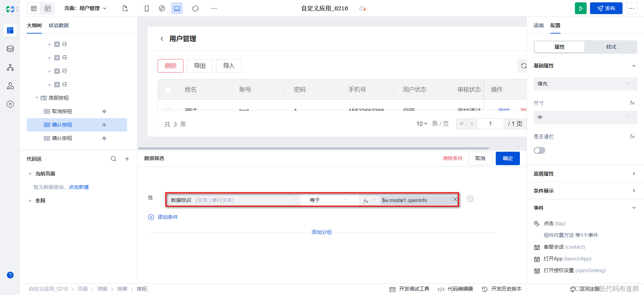Click the new page file icon
644x295 pixels.
[x=125, y=8]
